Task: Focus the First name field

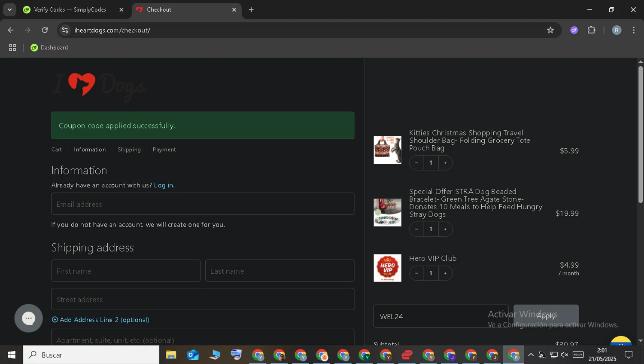Action: (126, 271)
